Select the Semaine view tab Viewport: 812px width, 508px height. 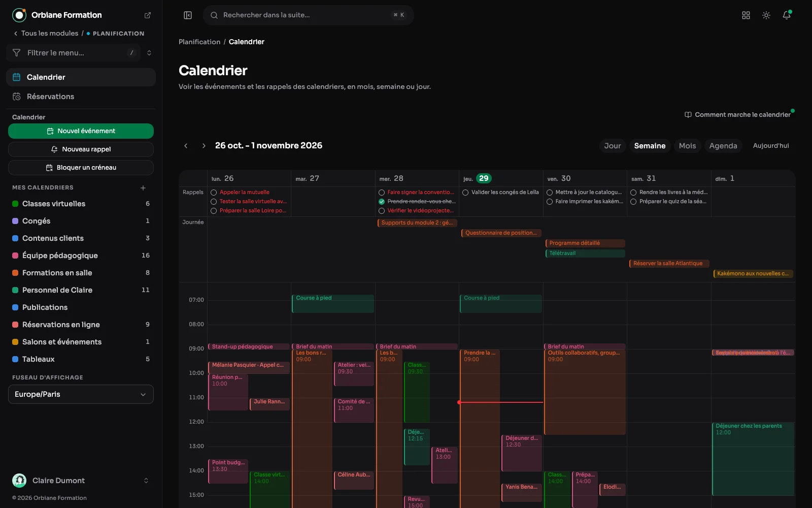pos(650,146)
